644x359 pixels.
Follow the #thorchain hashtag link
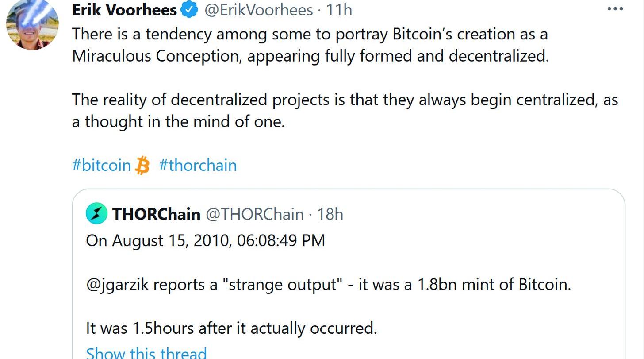pos(198,165)
